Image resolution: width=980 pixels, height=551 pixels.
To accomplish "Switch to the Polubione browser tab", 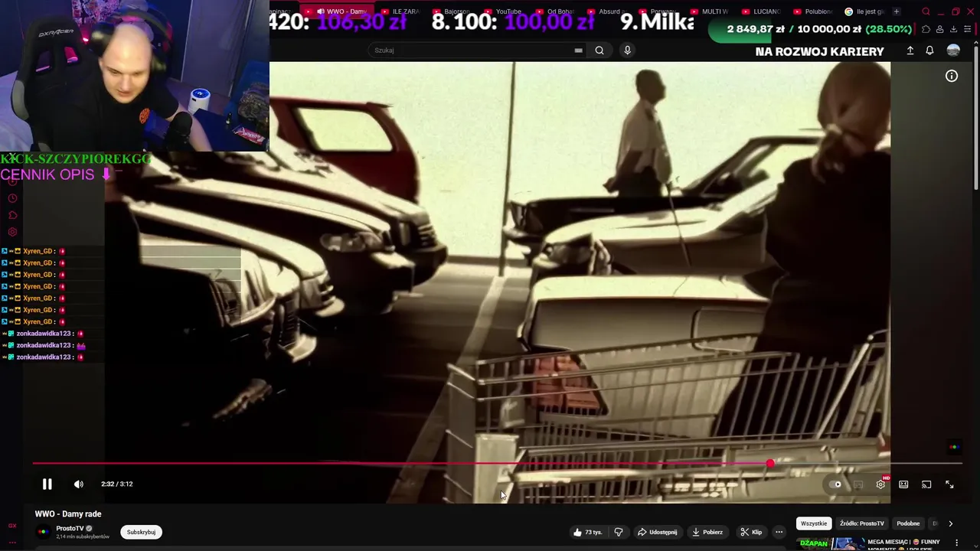I will click(813, 11).
